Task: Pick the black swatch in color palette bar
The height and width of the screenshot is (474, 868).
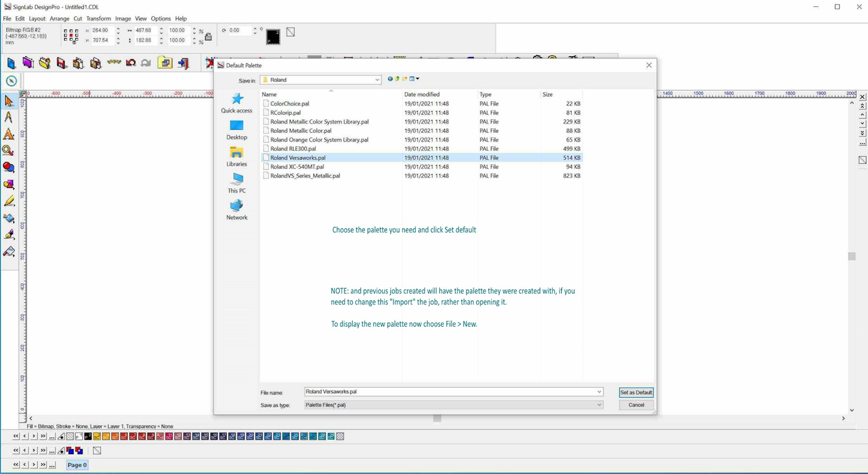Action: point(88,437)
